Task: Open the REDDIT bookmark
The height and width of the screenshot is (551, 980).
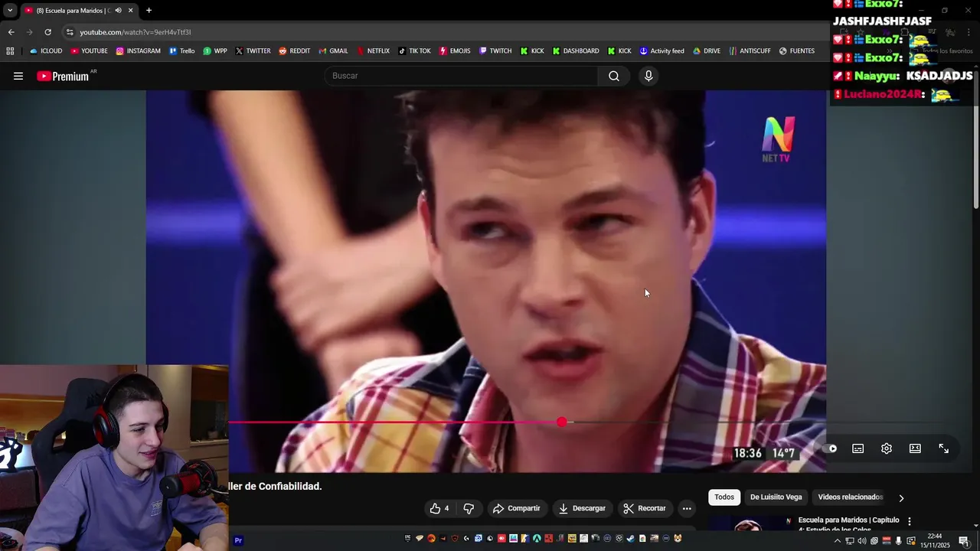Action: click(294, 51)
